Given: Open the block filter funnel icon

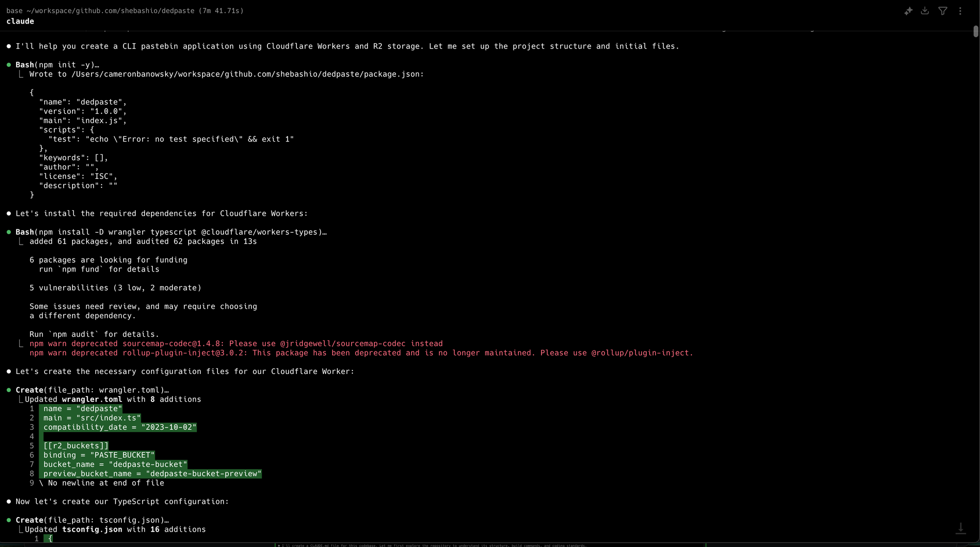Looking at the screenshot, I should point(943,11).
